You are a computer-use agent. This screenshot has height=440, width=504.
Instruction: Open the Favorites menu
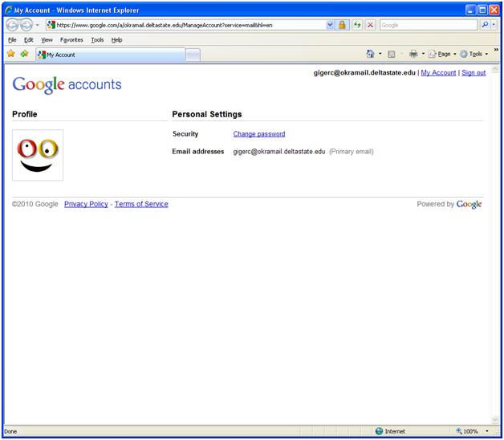[71, 40]
